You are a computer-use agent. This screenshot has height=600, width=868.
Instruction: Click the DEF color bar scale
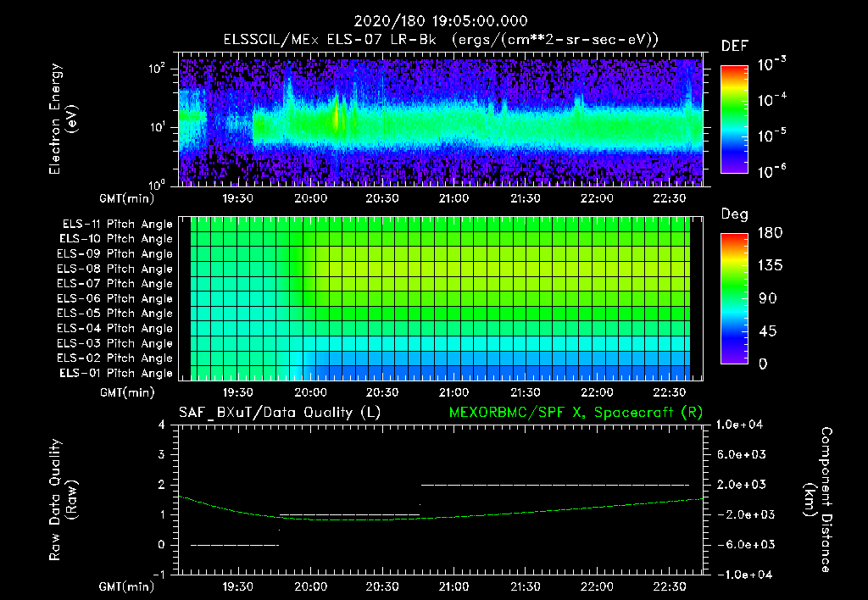(x=734, y=119)
